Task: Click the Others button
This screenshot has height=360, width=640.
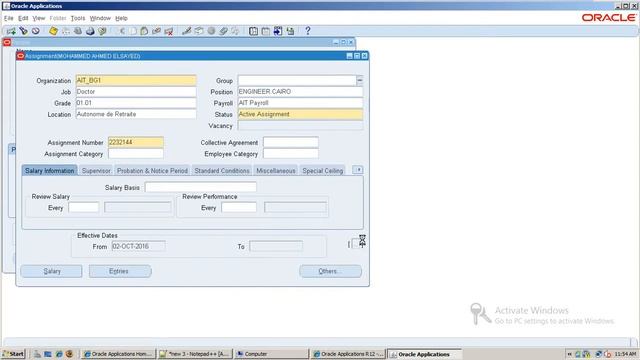Action: coord(330,271)
